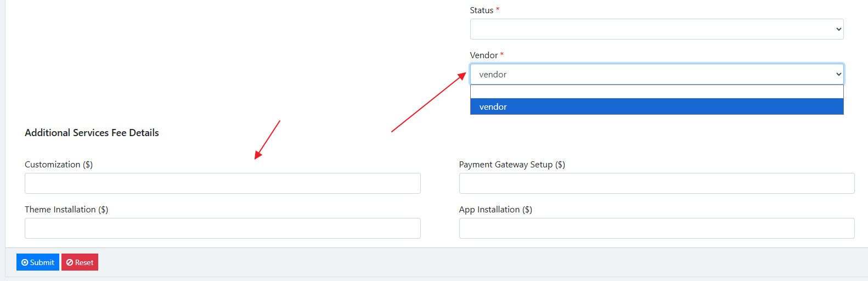The height and width of the screenshot is (281, 868).
Task: Click the Status dropdown chevron arrow
Action: [x=838, y=29]
